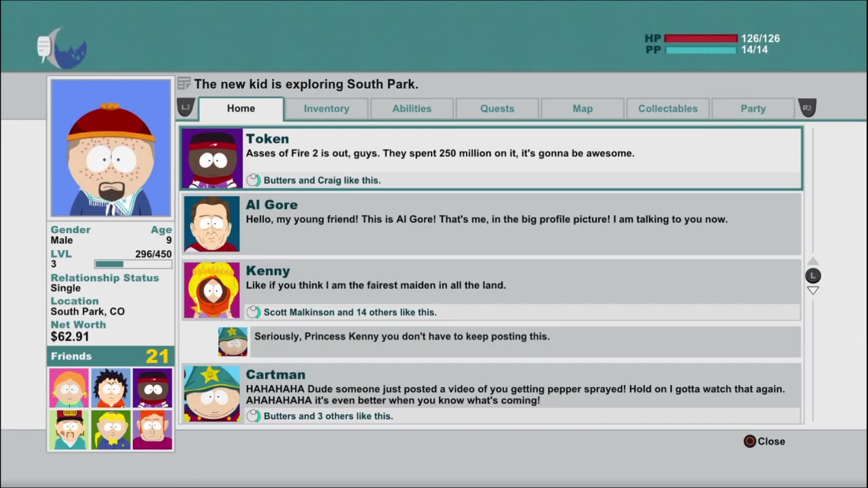This screenshot has height=488, width=868.
Task: Select the pink-background friend thumbnail
Action: pos(68,388)
